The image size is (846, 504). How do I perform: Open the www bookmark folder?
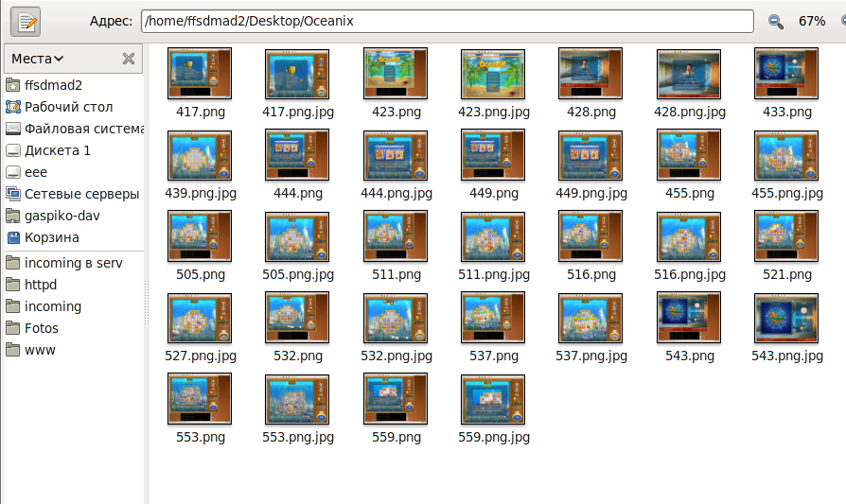click(x=30, y=350)
